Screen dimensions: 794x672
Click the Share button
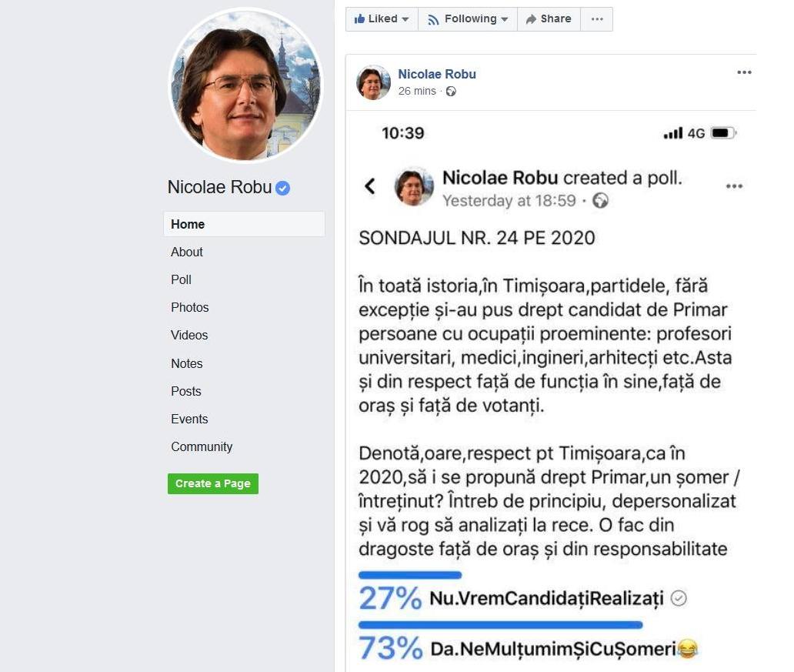(x=549, y=19)
